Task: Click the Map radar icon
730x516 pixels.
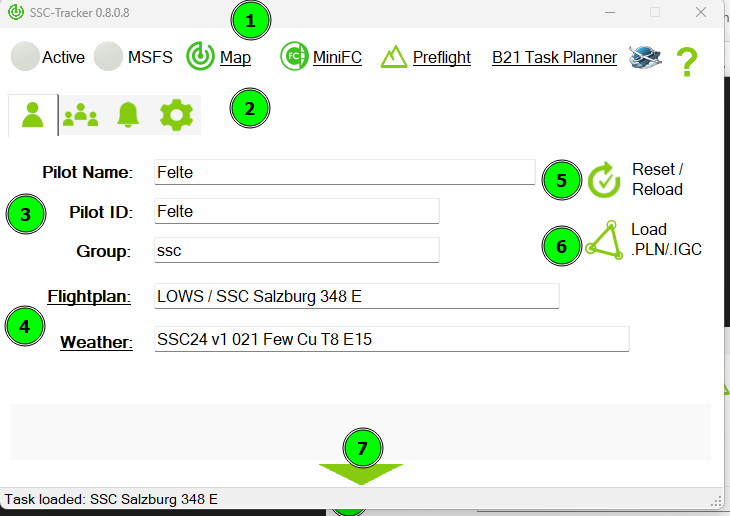Action: tap(201, 57)
